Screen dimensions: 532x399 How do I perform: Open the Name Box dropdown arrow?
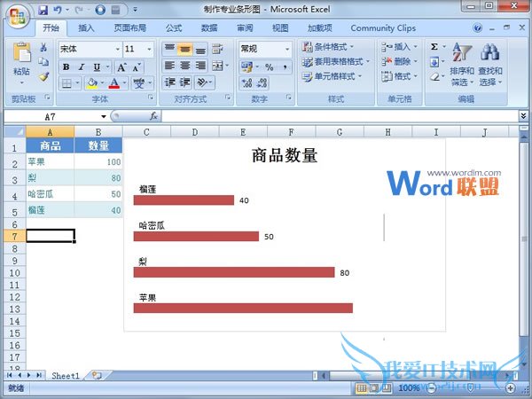pyautogui.click(x=104, y=117)
